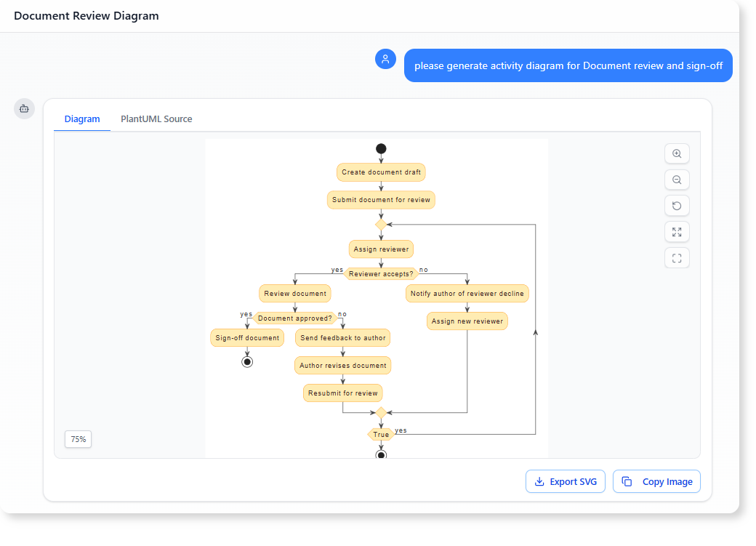Click the zoom out magnifier icon
This screenshot has height=546, width=756.
click(677, 180)
